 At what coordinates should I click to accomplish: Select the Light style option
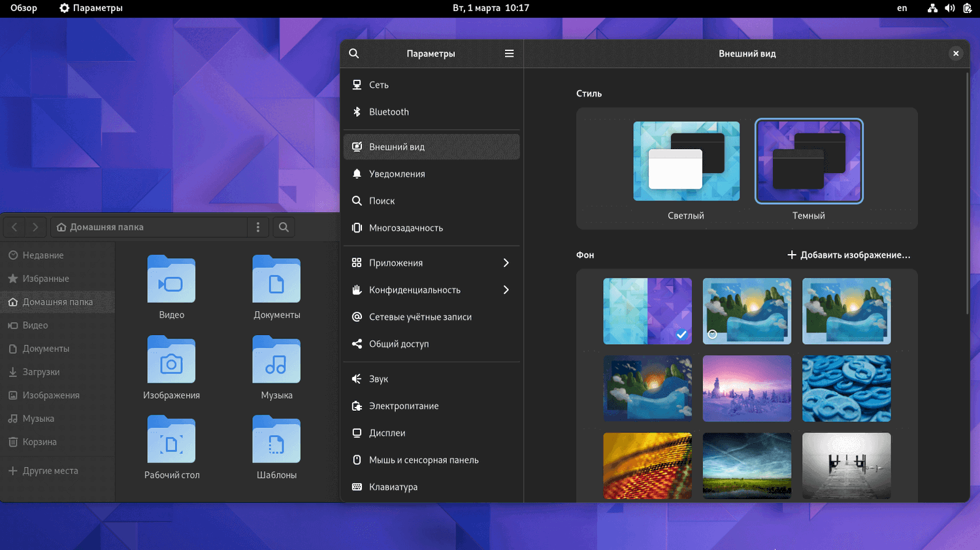tap(686, 161)
